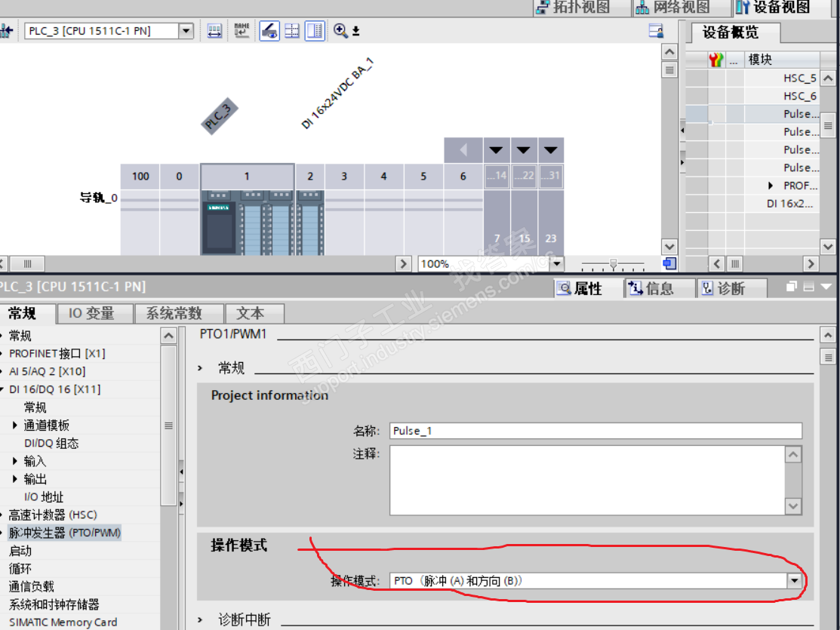Image resolution: width=840 pixels, height=630 pixels.
Task: Click the overview navigation icon below device canvas
Action: pos(669,263)
